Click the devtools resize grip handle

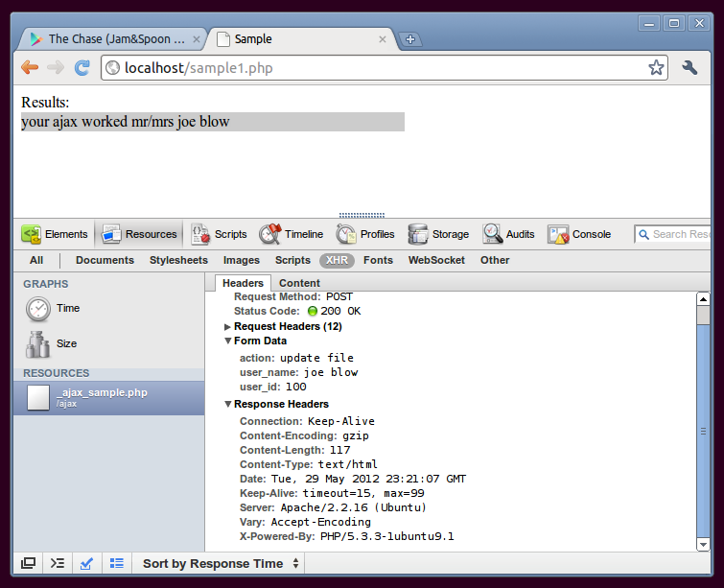coord(362,215)
